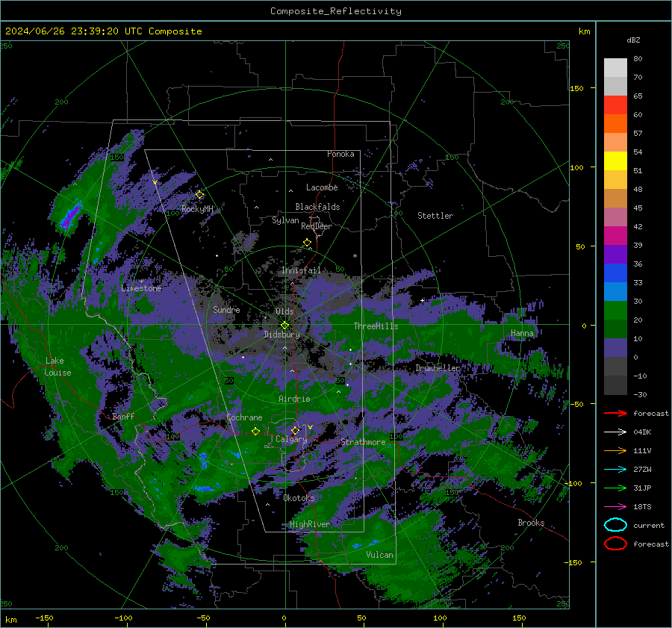
Task: Click the Drumheller label
Action: (x=438, y=368)
